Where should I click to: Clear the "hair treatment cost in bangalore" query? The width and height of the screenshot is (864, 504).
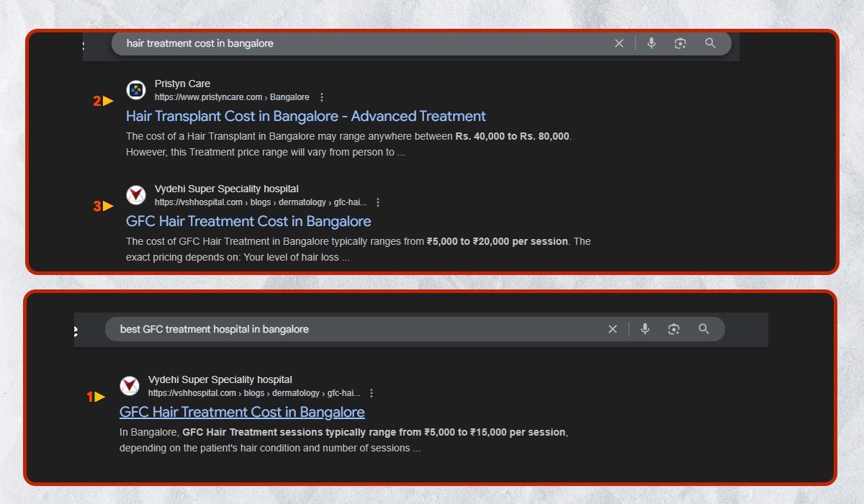pyautogui.click(x=618, y=43)
